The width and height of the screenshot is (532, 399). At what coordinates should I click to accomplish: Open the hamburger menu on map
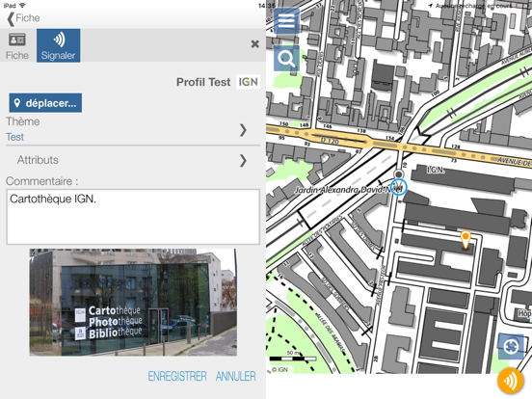pos(286,21)
